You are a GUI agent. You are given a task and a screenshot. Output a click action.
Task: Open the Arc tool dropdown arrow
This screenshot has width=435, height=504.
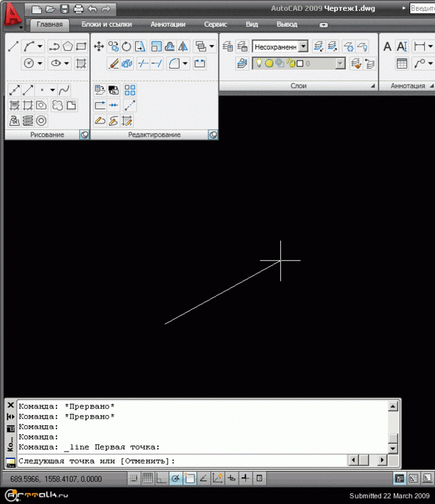[40, 46]
